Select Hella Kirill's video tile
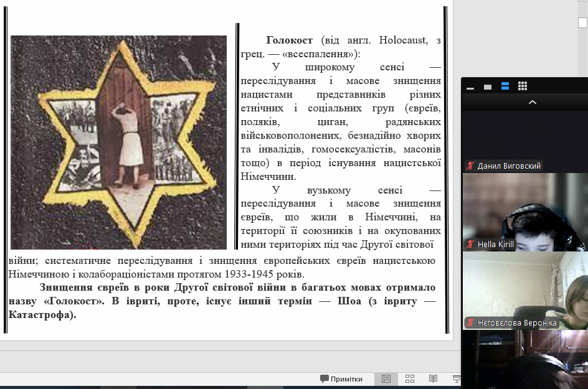This screenshot has width=588, height=389. (x=525, y=212)
